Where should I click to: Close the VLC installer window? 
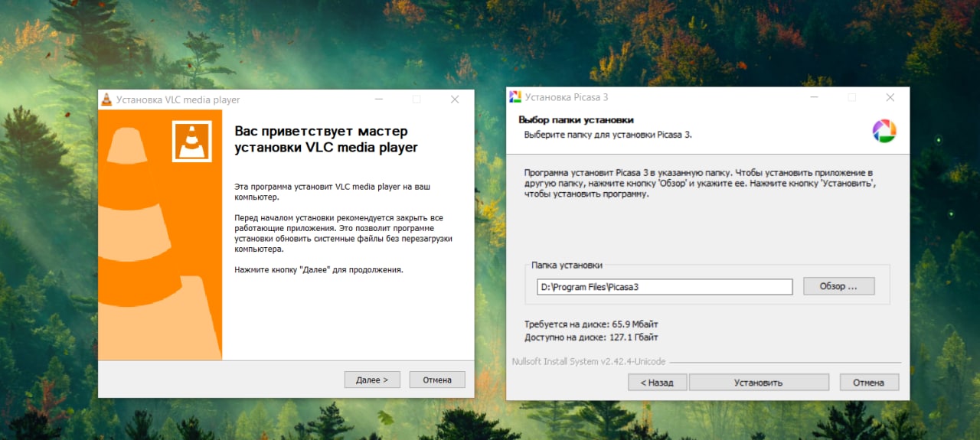tap(454, 99)
